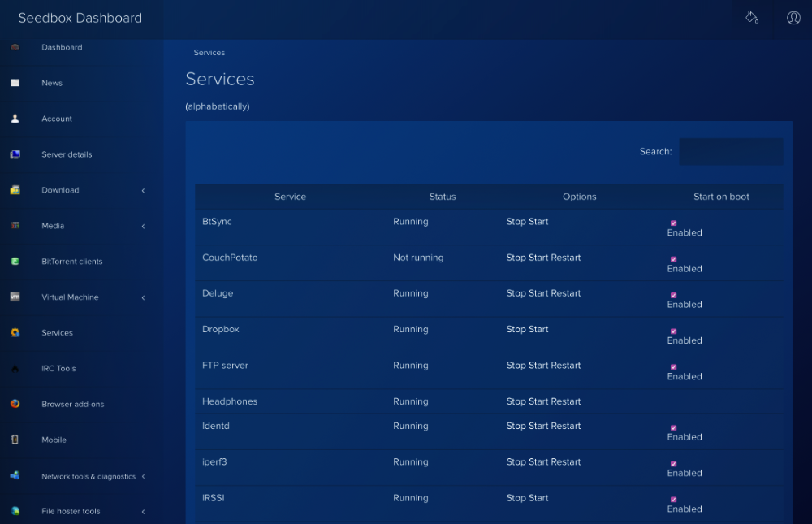Restart the FTP server service
The height and width of the screenshot is (524, 812).
565,366
